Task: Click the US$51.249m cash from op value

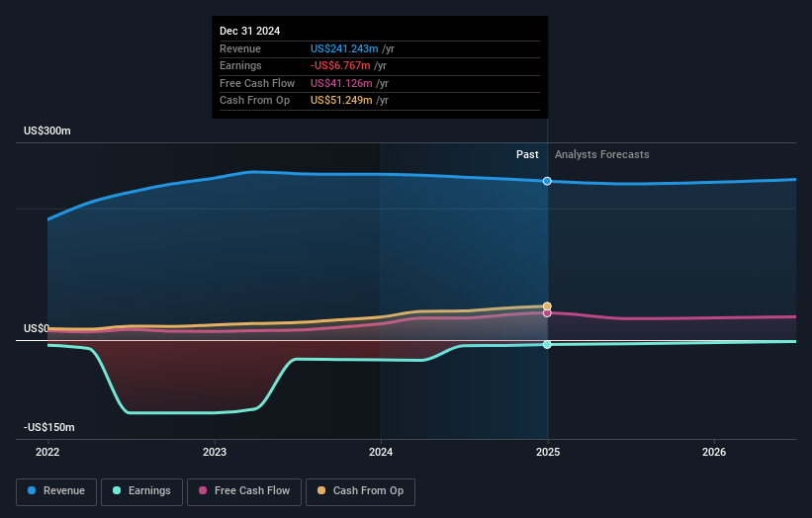Action: 341,100
